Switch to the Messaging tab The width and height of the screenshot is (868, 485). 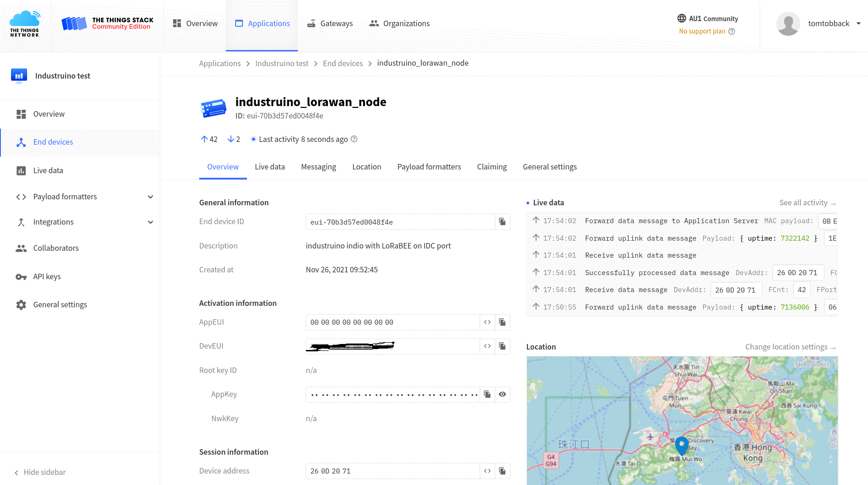318,167
